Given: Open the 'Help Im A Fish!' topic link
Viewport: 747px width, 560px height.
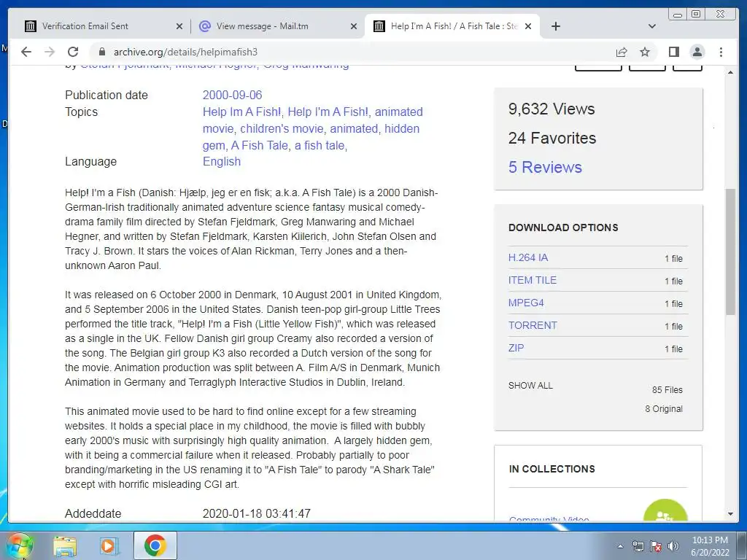Looking at the screenshot, I should coord(241,112).
